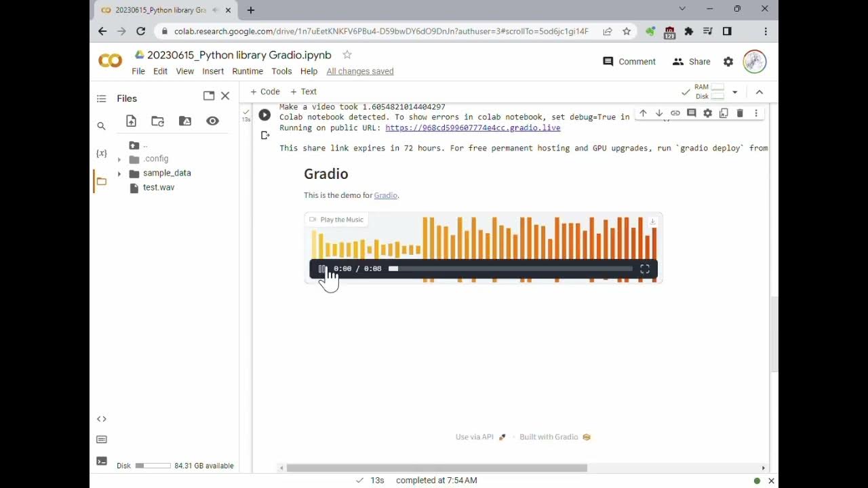Mirror the cell in a tab
The image size is (868, 488).
click(724, 113)
